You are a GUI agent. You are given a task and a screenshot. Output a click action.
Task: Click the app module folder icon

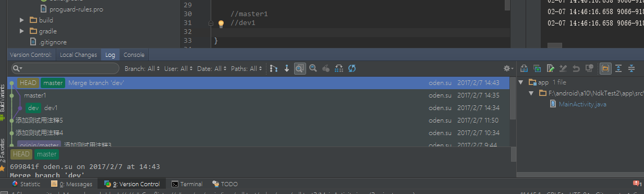532,82
